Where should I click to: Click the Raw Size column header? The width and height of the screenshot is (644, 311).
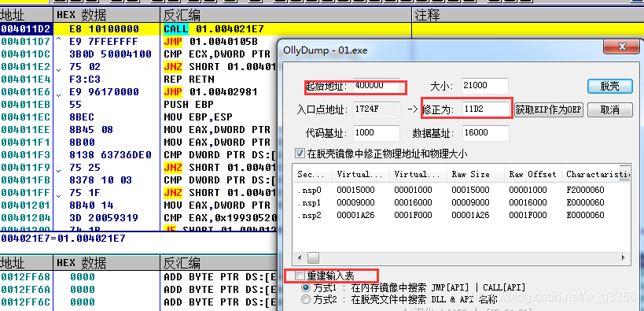coord(476,174)
